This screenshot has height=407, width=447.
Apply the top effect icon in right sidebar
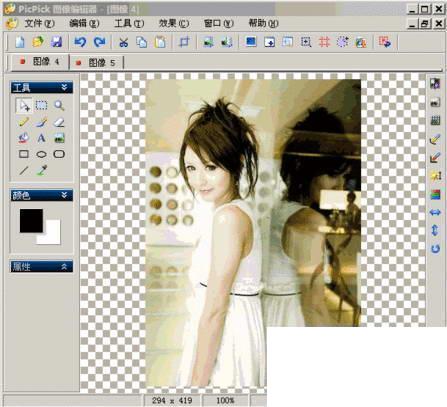(435, 83)
